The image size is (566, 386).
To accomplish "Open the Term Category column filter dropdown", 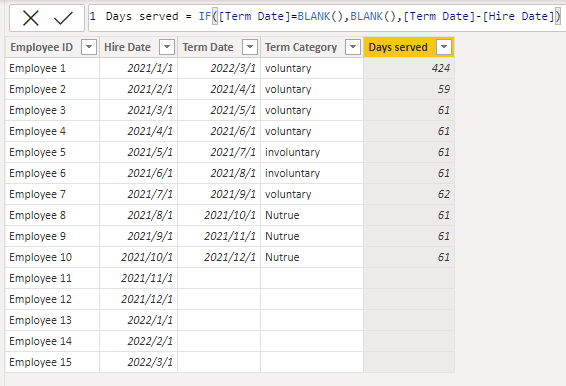I will [353, 47].
